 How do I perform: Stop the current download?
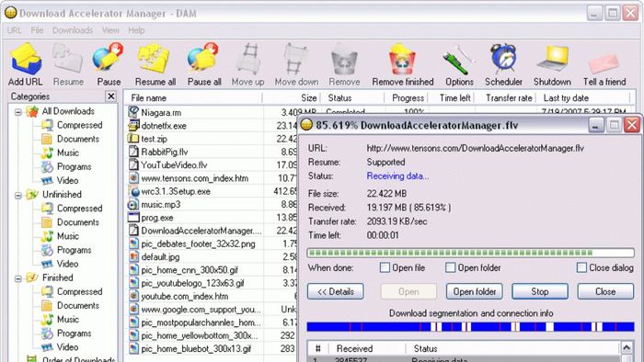click(540, 291)
